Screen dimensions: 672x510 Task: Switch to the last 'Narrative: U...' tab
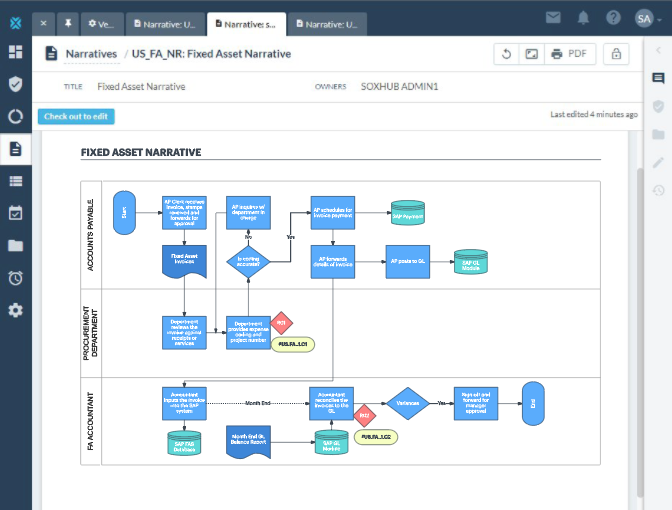click(x=327, y=24)
